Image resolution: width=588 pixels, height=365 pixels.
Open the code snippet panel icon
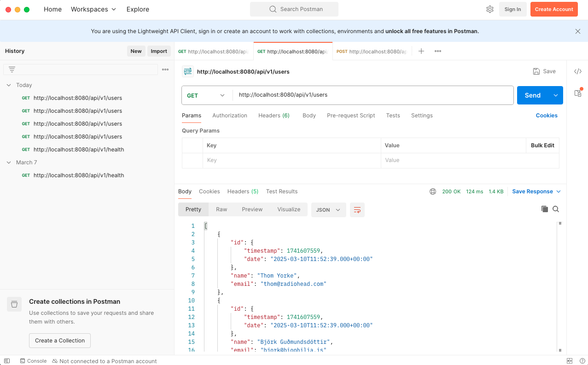tap(578, 71)
